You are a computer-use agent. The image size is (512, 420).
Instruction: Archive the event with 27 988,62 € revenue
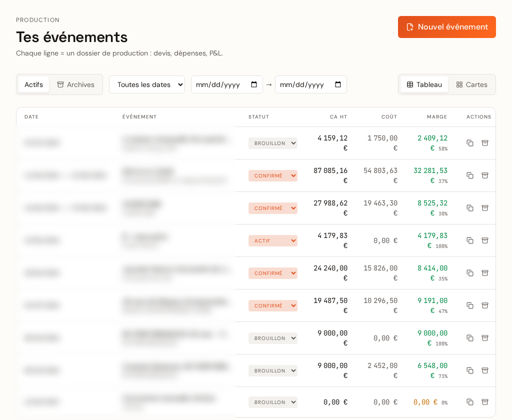coord(485,208)
